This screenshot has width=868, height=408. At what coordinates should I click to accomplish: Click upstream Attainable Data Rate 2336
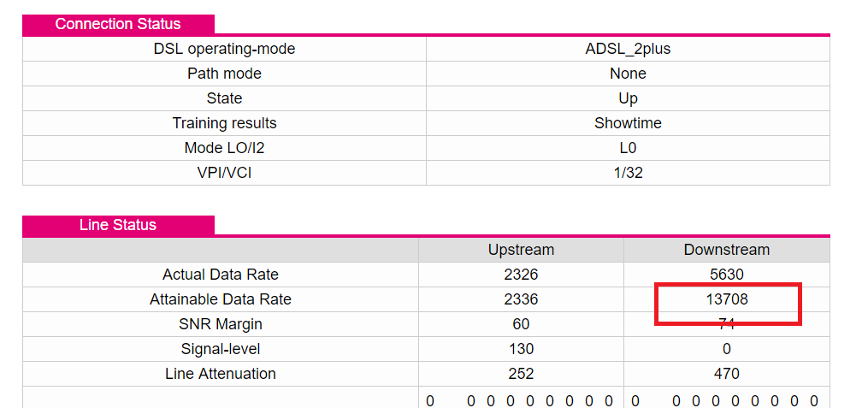coord(521,299)
